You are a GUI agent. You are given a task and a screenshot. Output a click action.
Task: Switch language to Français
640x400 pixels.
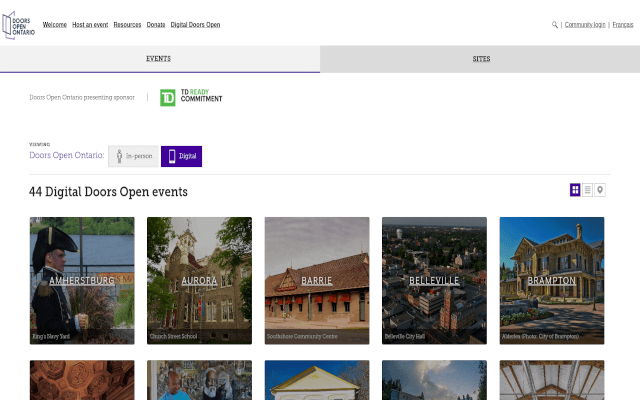click(622, 24)
